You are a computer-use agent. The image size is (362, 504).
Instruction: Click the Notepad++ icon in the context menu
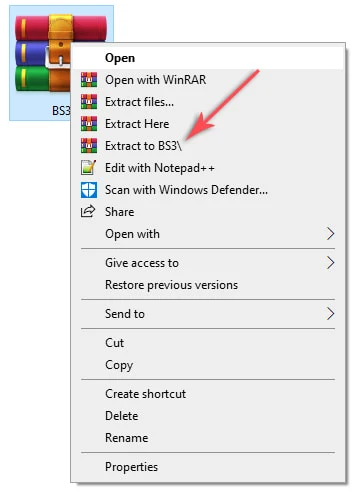(89, 168)
